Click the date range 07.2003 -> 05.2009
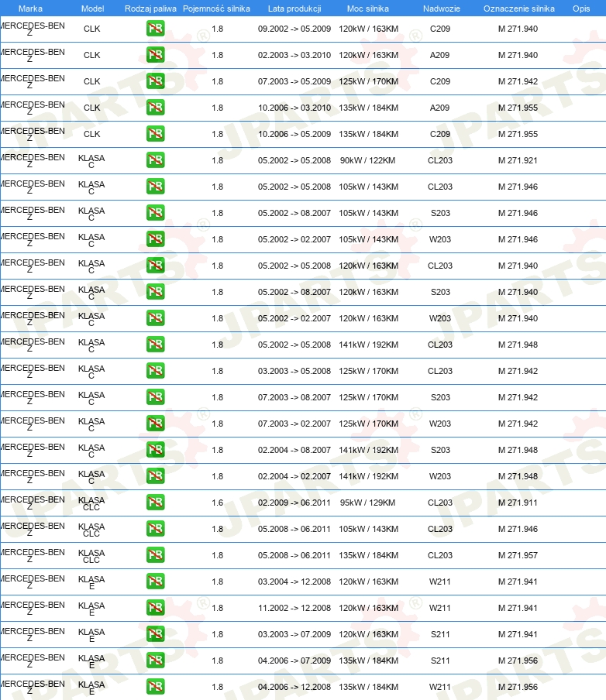Image resolution: width=606 pixels, height=700 pixels. tap(294, 81)
